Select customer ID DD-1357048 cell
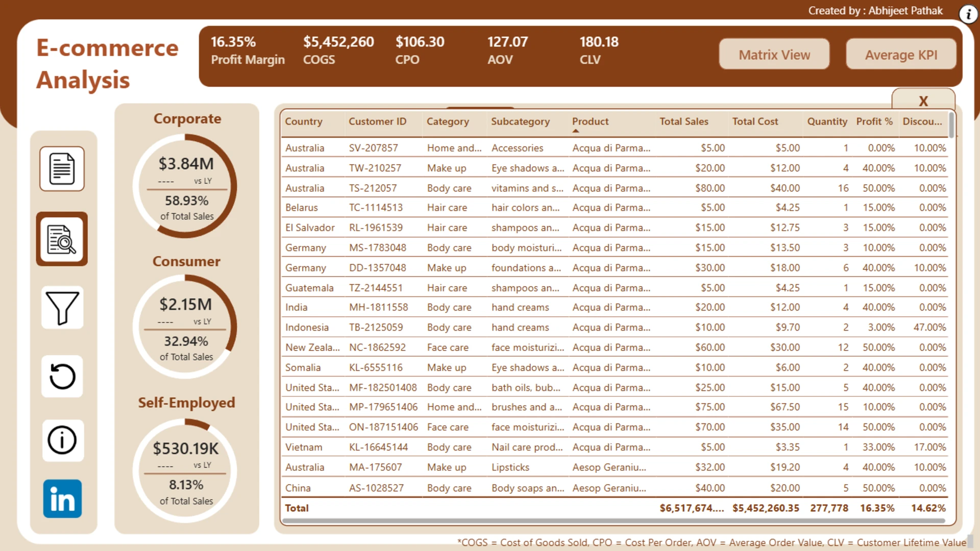This screenshot has height=551, width=980. coord(378,268)
